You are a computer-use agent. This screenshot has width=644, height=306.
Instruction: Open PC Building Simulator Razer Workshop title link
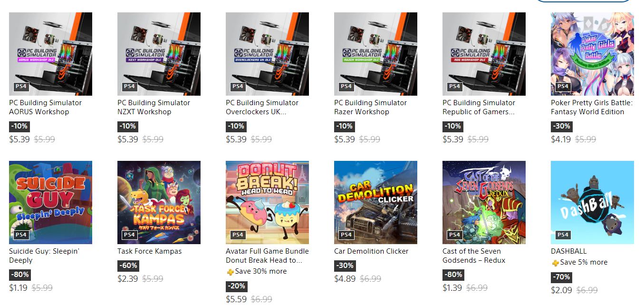(x=370, y=107)
